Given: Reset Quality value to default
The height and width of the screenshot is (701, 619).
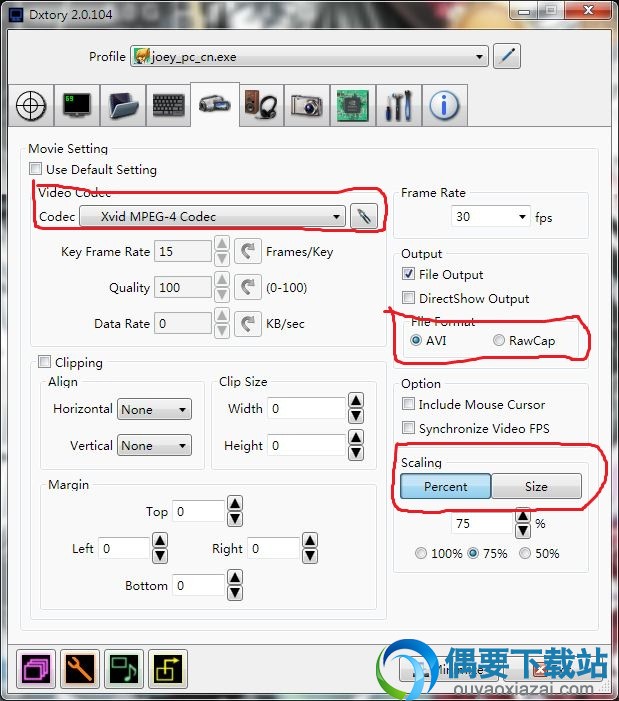Looking at the screenshot, I should 248,287.
